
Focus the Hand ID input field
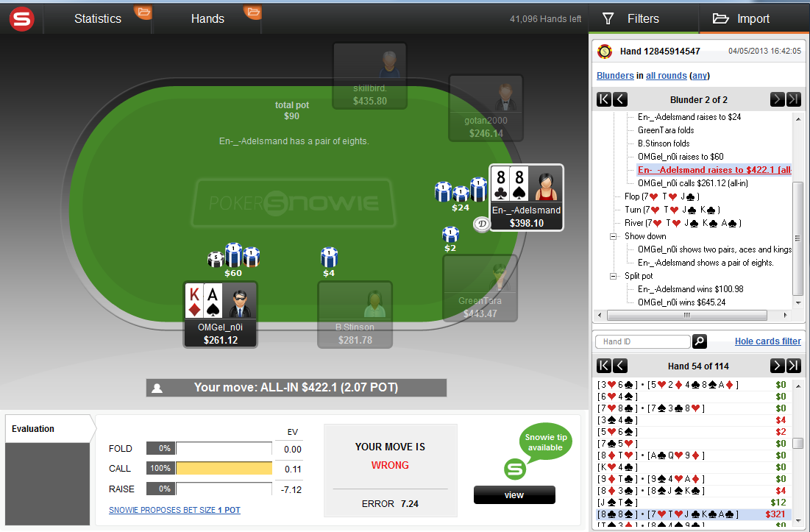pyautogui.click(x=643, y=341)
